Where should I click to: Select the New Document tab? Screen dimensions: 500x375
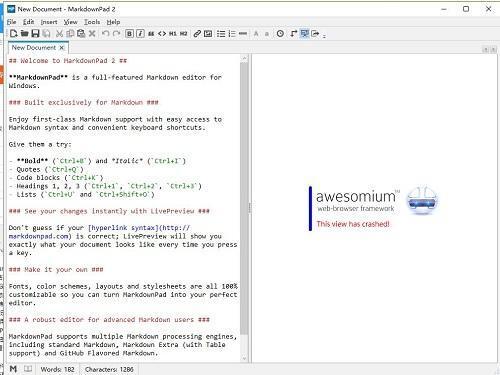click(x=34, y=48)
